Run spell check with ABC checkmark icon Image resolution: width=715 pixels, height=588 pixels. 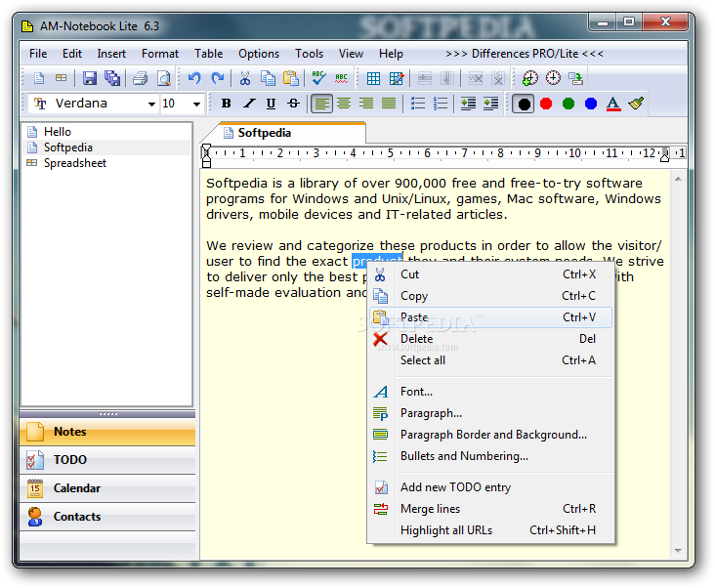coord(318,78)
